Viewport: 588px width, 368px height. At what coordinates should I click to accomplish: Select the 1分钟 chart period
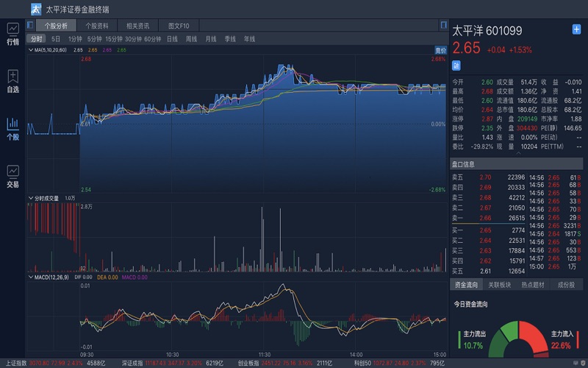coord(75,39)
